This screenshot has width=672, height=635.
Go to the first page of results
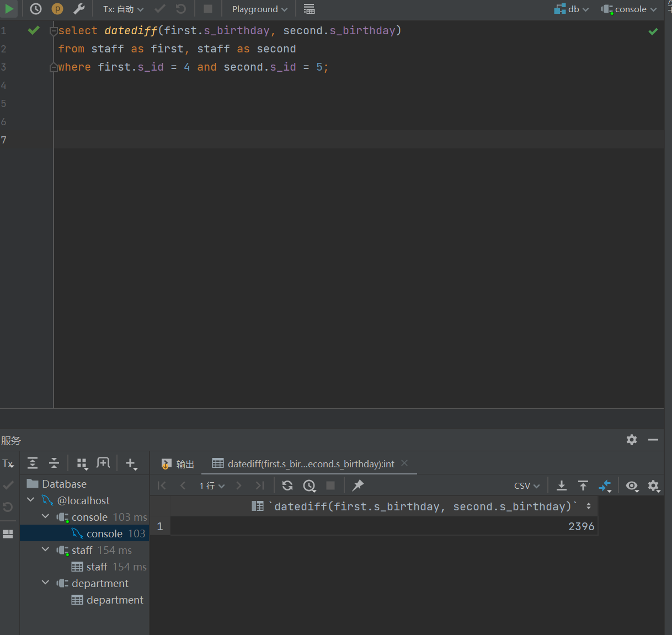(162, 485)
